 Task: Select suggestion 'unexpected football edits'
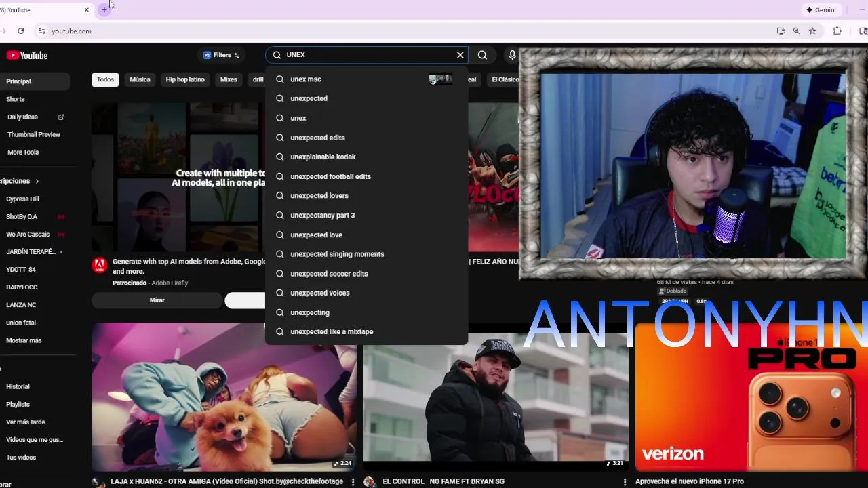(366, 176)
